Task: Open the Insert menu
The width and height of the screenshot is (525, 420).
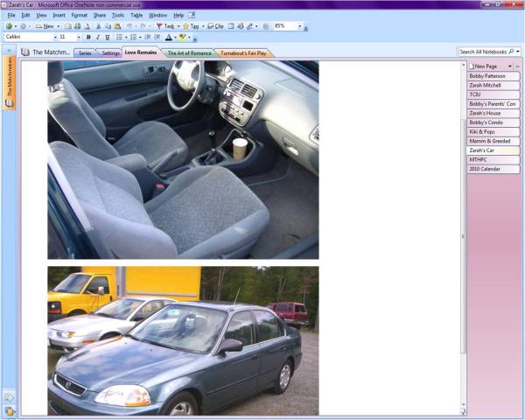Action: (59, 15)
